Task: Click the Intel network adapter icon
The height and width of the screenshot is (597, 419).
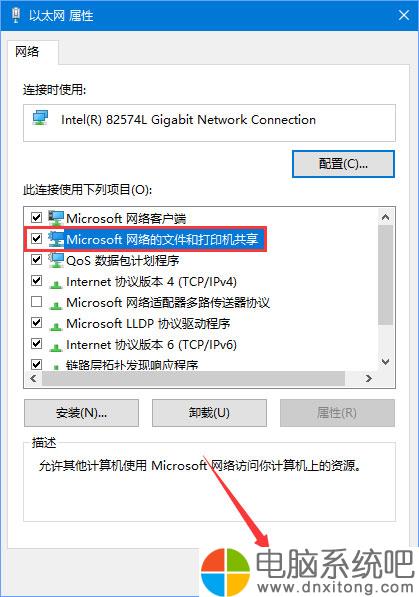Action: pos(40,118)
